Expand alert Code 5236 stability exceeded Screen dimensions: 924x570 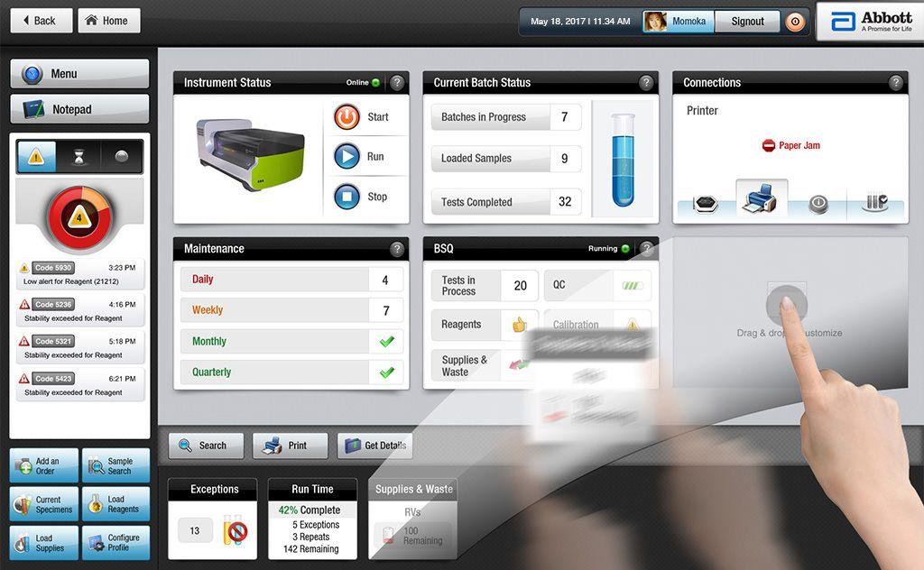tap(79, 312)
